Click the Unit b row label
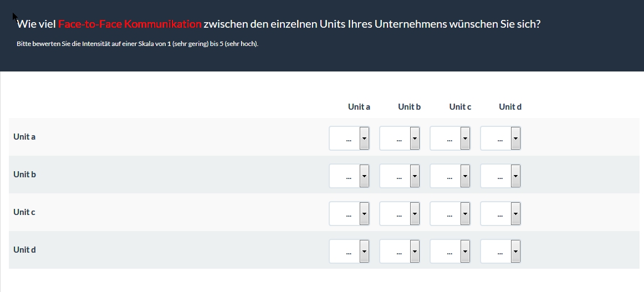This screenshot has height=292, width=644. pos(24,175)
